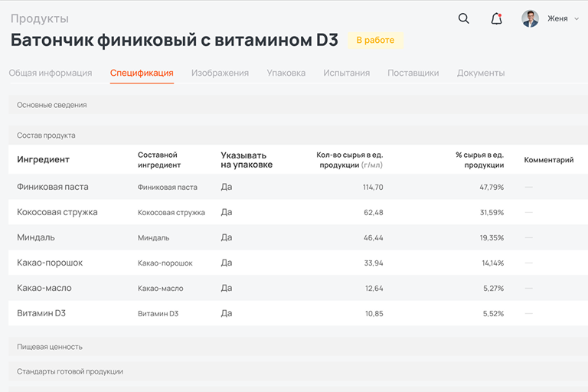Open the Изображения tab
Viewport: 588px width, 392px height.
click(220, 73)
